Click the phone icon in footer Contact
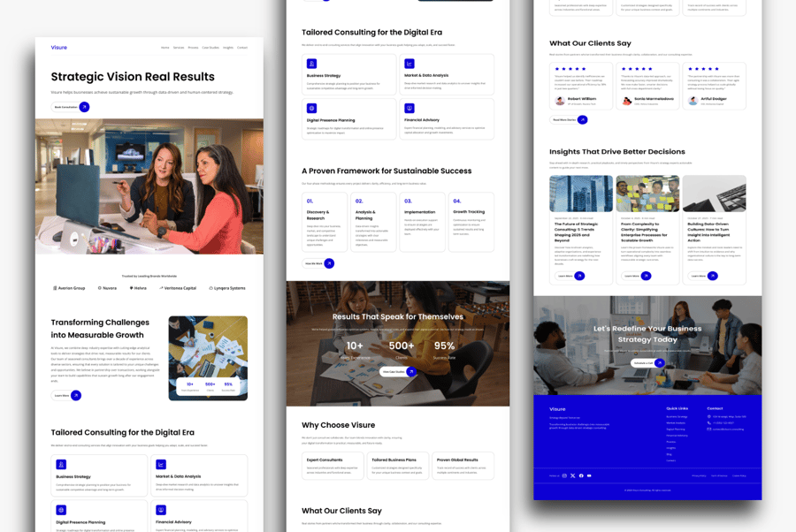Viewport: 796px width, 532px height. pyautogui.click(x=709, y=422)
